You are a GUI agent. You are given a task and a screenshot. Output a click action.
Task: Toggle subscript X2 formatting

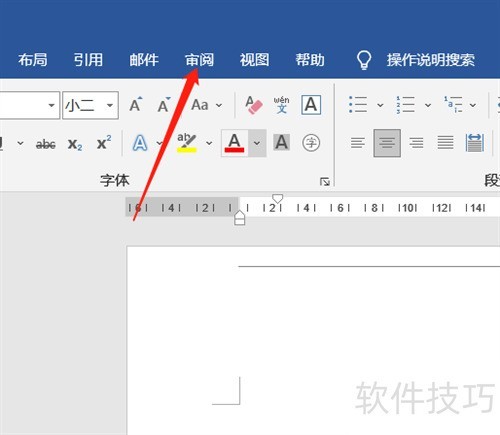[75, 144]
